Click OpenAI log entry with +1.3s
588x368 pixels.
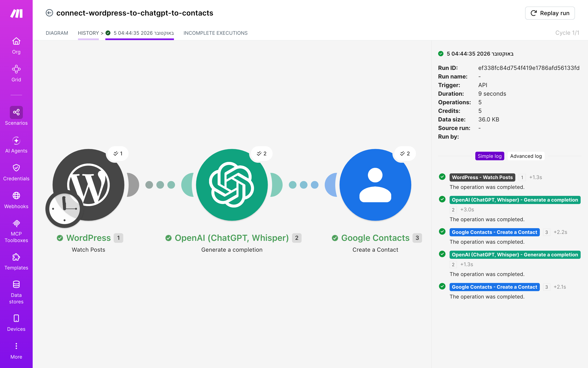515,255
